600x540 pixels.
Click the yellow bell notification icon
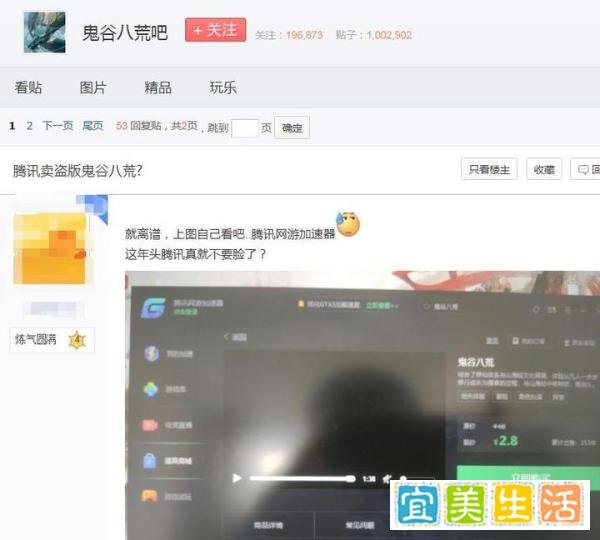coord(301,304)
